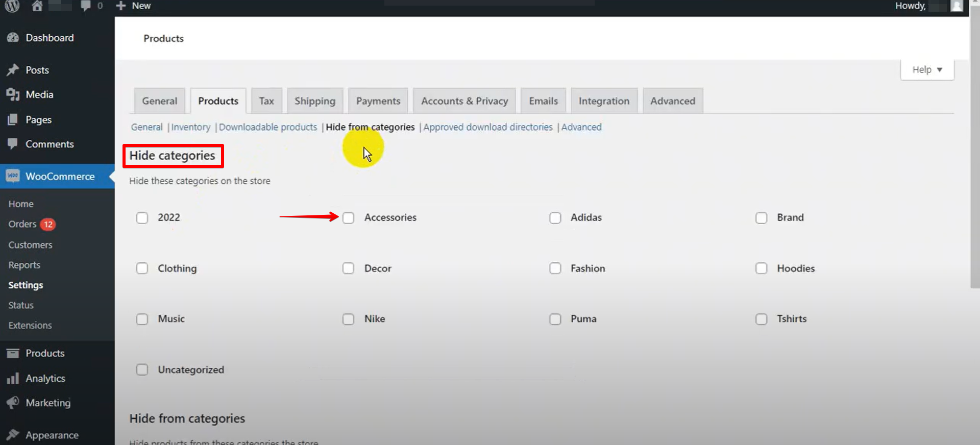Click the Analytics bar chart icon
This screenshot has height=445, width=980.
[x=13, y=379]
